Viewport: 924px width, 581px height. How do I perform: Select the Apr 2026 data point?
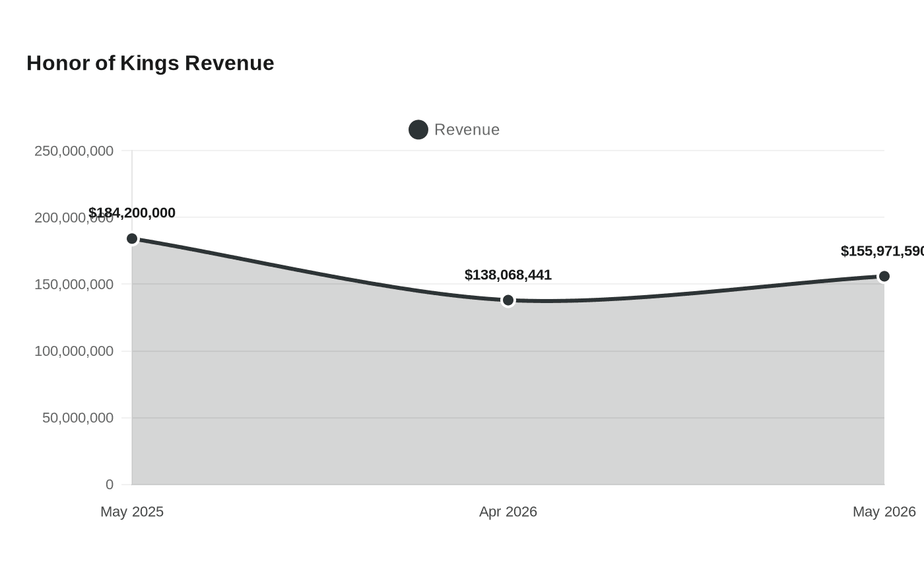[x=508, y=300]
